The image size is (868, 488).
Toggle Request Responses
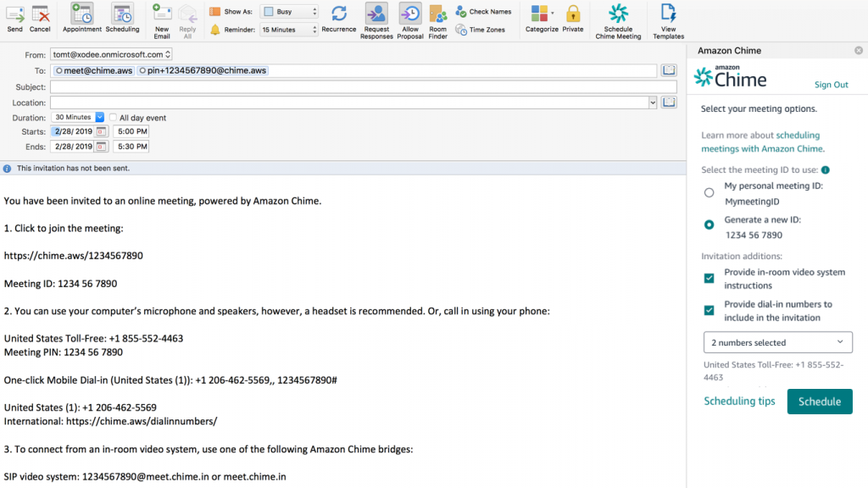(376, 21)
